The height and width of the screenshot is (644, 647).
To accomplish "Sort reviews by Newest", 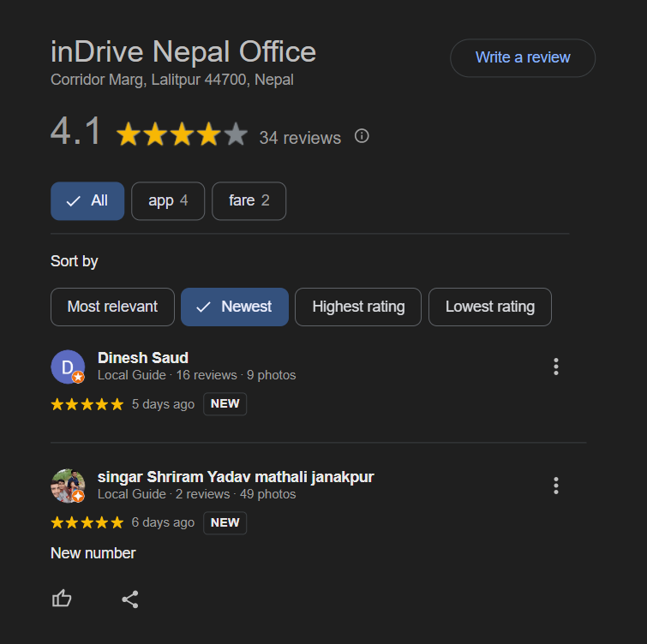I will tap(235, 307).
